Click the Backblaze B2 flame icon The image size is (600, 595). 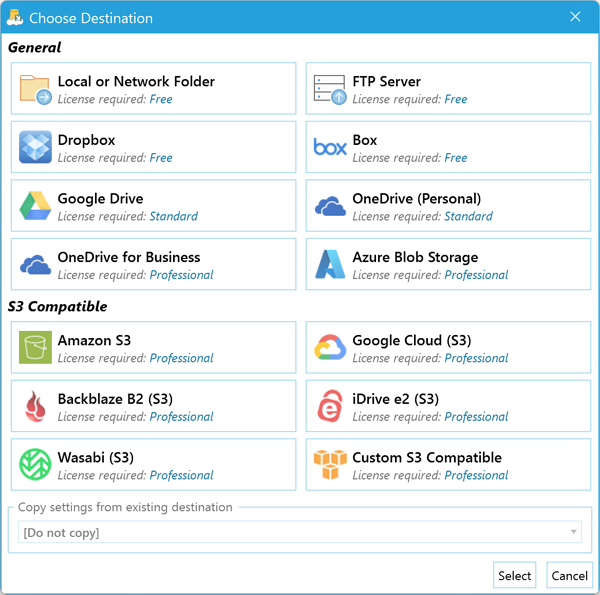(35, 406)
